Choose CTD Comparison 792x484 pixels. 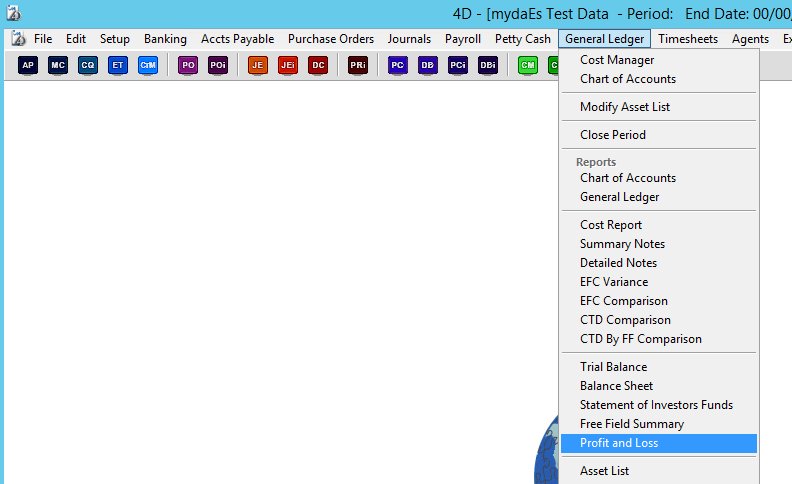(659, 320)
